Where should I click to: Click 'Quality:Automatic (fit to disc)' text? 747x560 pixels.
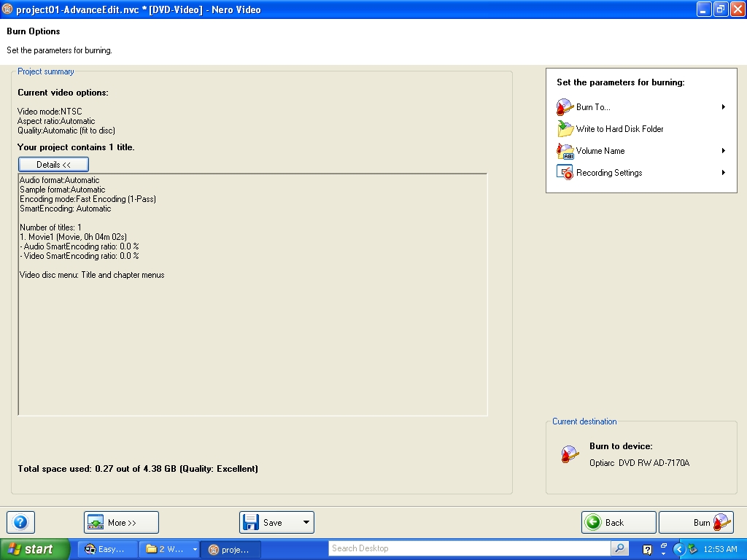coord(66,131)
